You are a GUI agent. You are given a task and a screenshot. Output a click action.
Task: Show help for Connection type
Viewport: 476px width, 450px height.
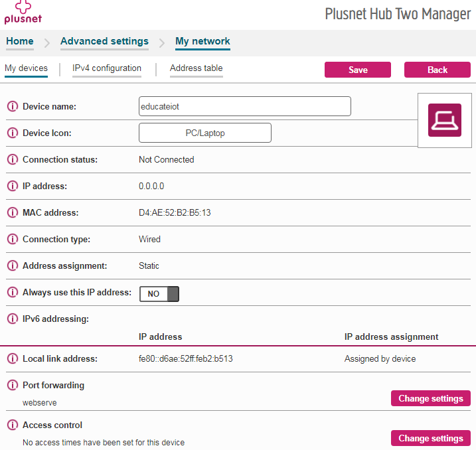click(x=12, y=240)
